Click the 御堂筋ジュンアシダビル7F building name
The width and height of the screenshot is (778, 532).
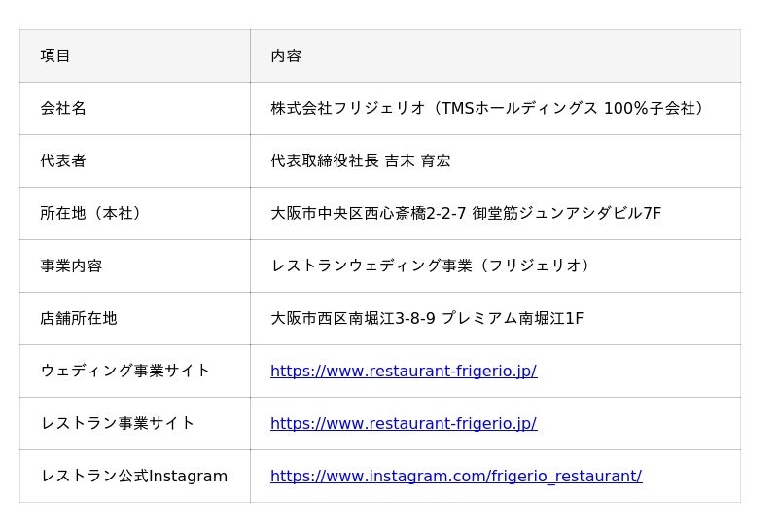pyautogui.click(x=567, y=213)
